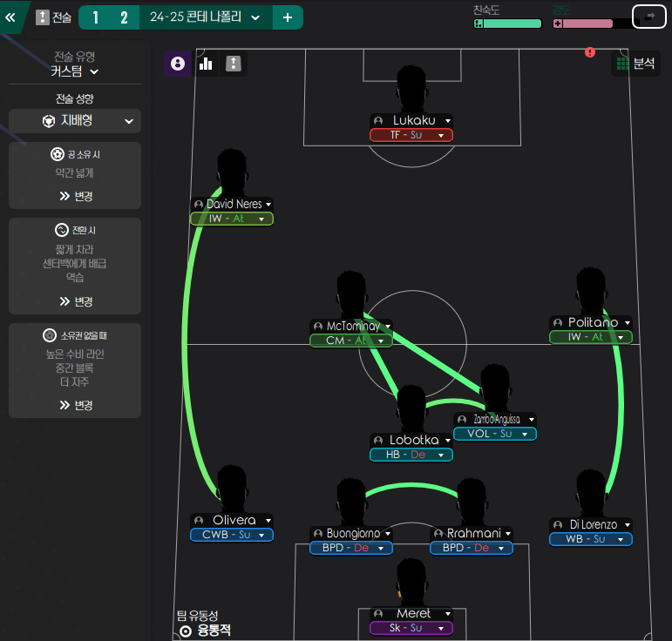Change Zambo Anguissa VOL - Su role
Image resolution: width=672 pixels, height=641 pixels.
[x=495, y=434]
